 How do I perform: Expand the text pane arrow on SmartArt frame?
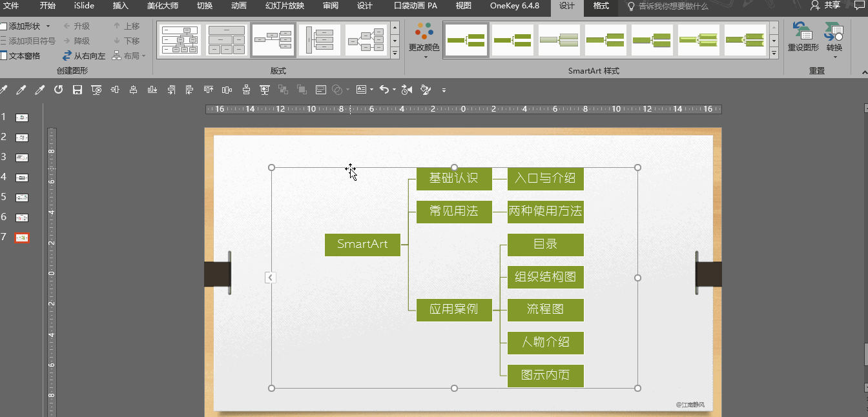(271, 278)
